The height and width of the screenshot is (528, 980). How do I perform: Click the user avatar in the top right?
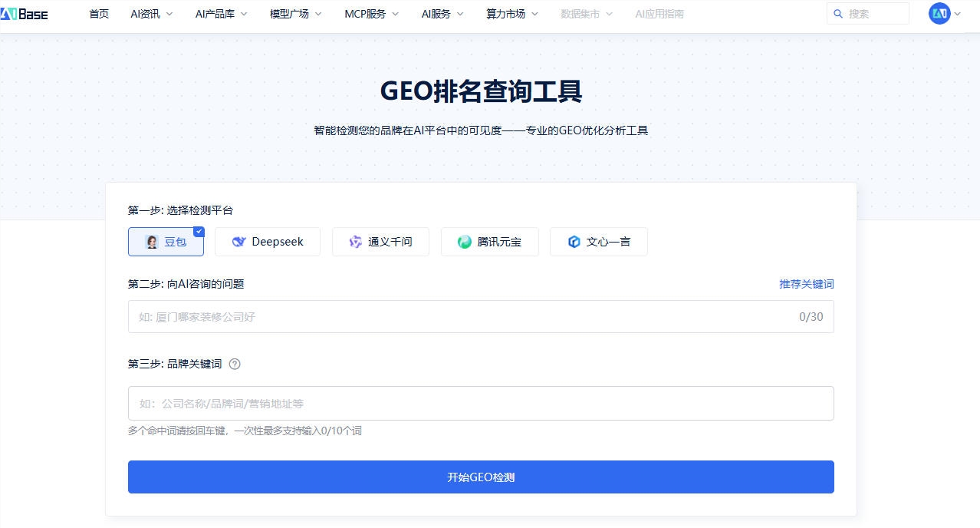[938, 13]
